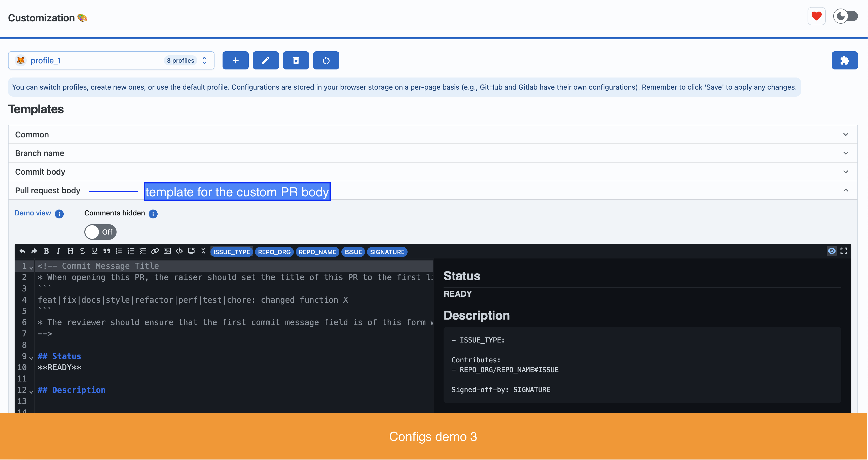
Task: Click the redo arrow in editor toolbar
Action: (x=34, y=251)
